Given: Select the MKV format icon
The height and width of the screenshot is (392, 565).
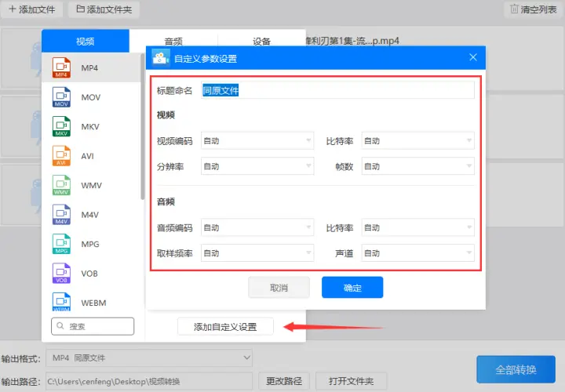Looking at the screenshot, I should 61,126.
